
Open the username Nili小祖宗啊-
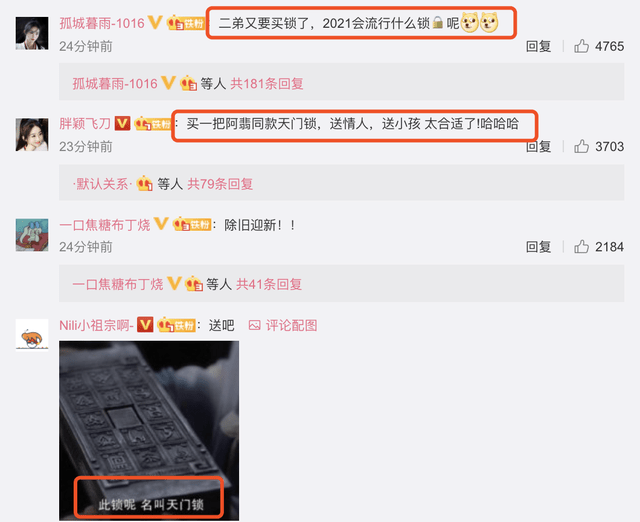coord(96,325)
